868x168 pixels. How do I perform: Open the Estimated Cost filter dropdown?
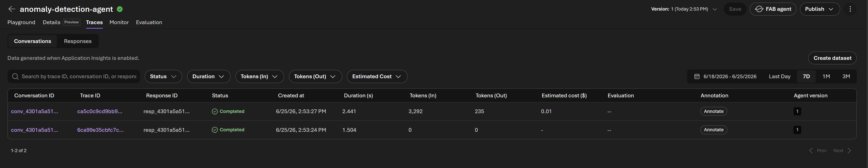coord(377,76)
